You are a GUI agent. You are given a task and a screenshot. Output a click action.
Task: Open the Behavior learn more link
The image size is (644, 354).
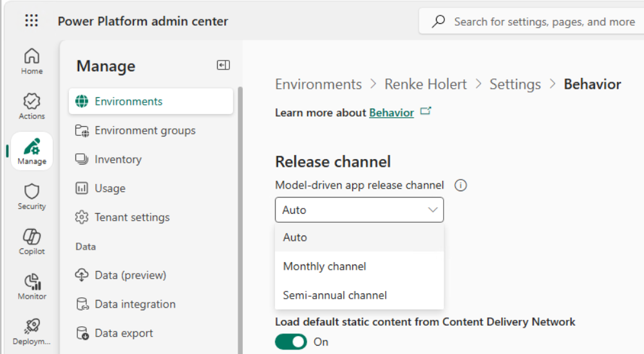click(392, 113)
